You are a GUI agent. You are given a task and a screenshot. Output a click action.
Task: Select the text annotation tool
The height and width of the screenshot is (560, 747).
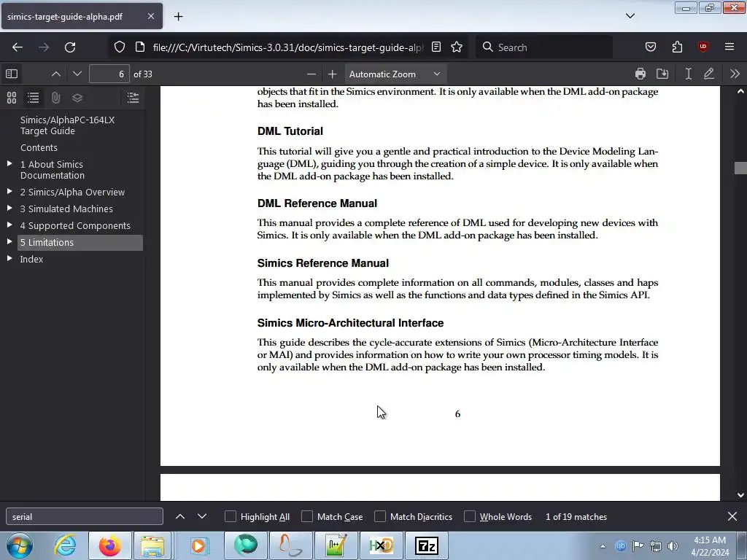point(688,74)
